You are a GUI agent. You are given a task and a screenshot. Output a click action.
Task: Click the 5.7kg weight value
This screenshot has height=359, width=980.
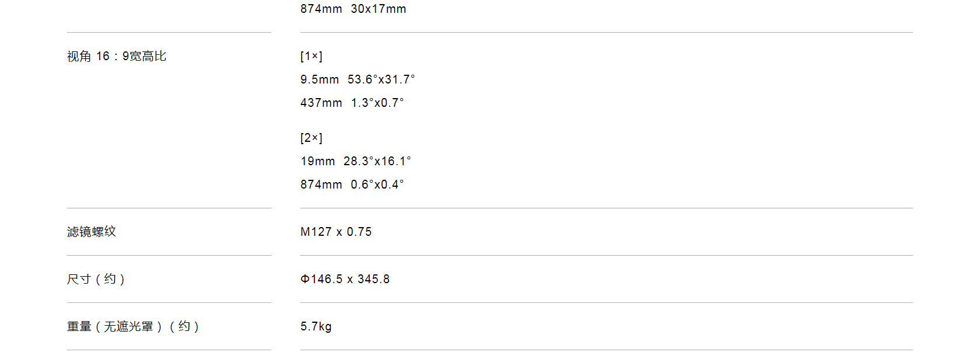coord(316,326)
